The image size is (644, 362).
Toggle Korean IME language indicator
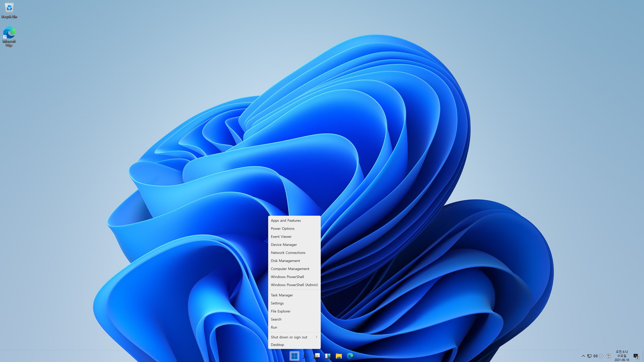(x=608, y=356)
